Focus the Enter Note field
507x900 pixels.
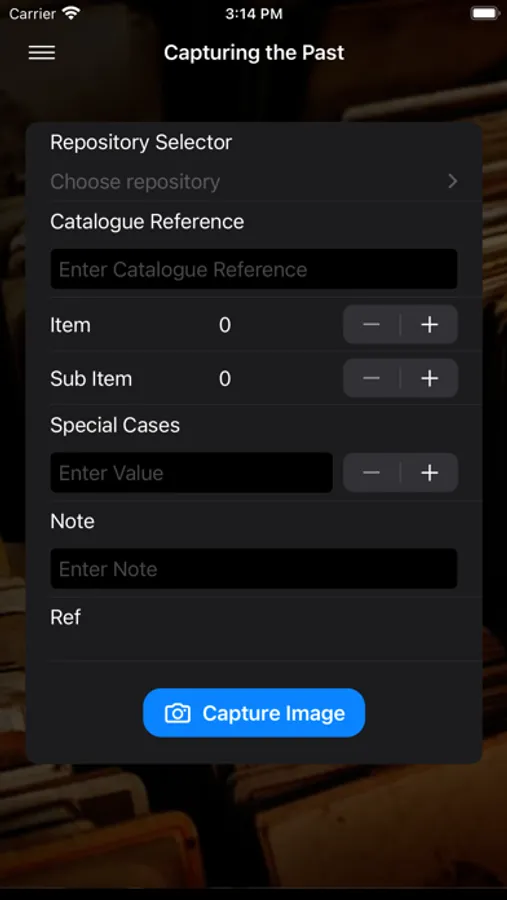point(254,569)
